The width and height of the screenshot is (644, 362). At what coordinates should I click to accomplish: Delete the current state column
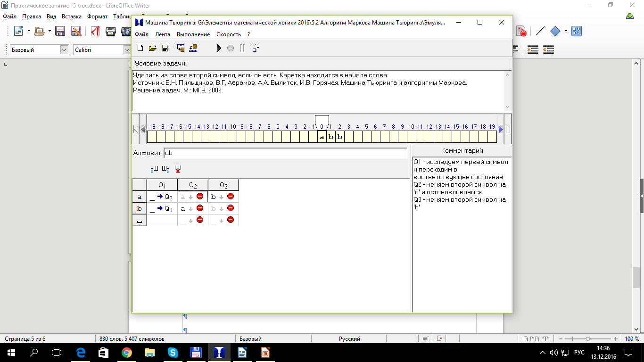178,169
